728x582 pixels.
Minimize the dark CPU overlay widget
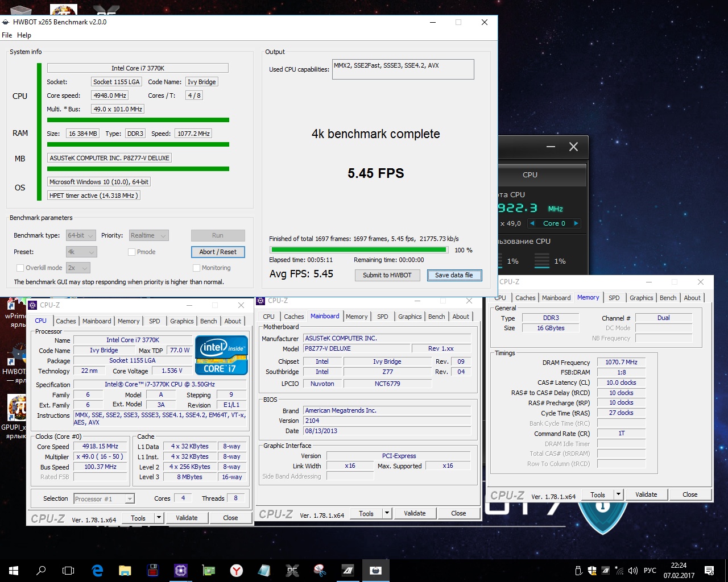[551, 147]
